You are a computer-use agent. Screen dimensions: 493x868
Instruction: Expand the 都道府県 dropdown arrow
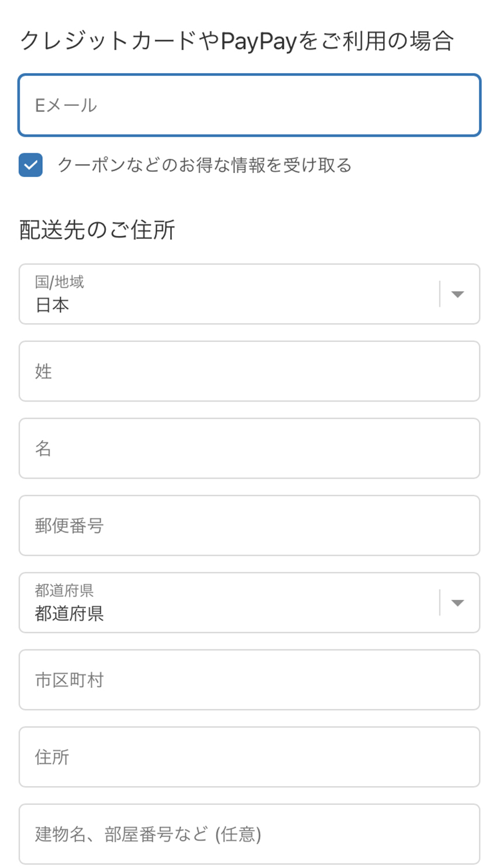point(457,603)
